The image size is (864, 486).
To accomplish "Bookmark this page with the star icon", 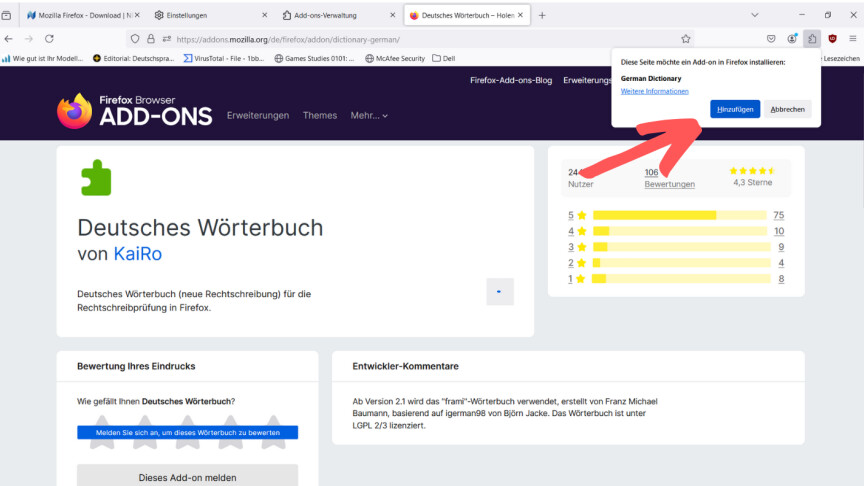I will click(x=685, y=39).
